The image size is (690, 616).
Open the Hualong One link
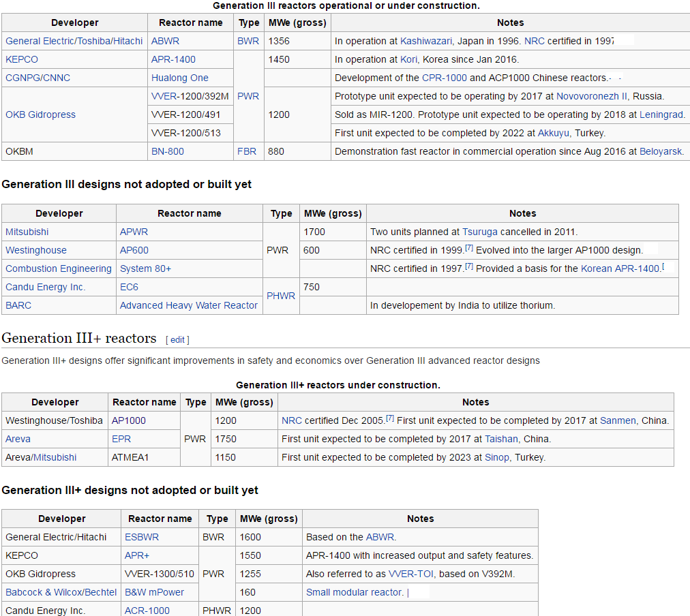pos(179,78)
